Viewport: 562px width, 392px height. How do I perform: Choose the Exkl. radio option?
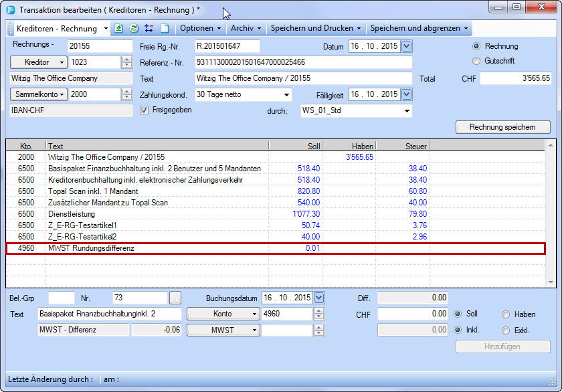tap(506, 330)
